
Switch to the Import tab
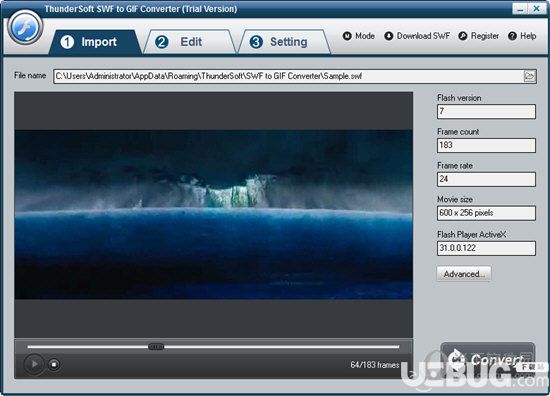[94, 42]
